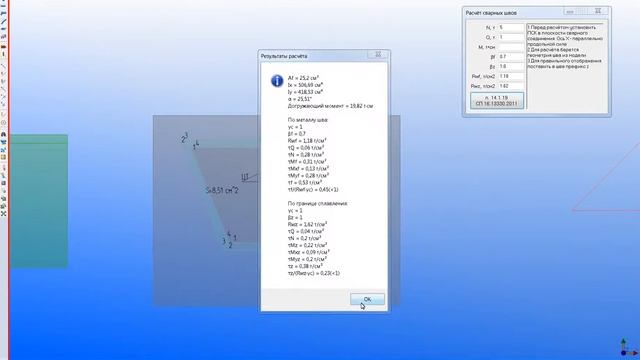The width and height of the screenshot is (640, 360).
Task: Confirm results dialog with OK button
Action: pyautogui.click(x=367, y=299)
